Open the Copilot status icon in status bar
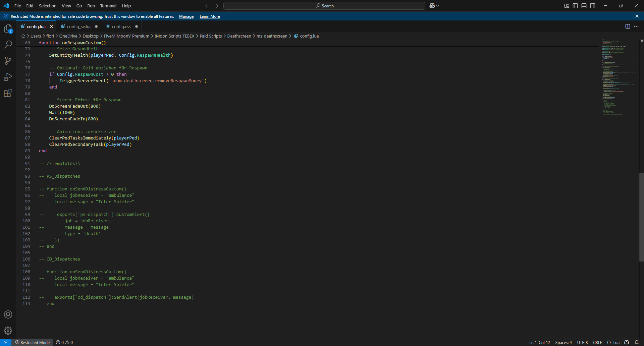Screen dimensions: 644x346 (x=627, y=342)
